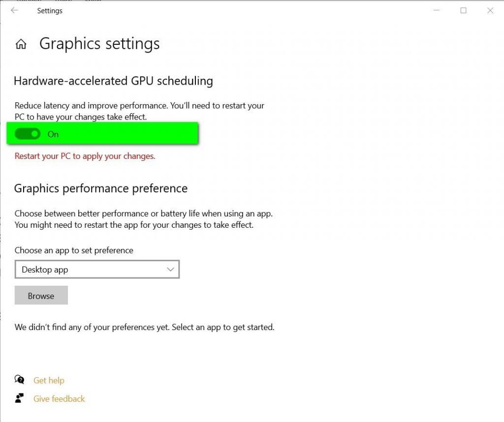
Task: Open Settings home via the house icon
Action: [x=20, y=43]
